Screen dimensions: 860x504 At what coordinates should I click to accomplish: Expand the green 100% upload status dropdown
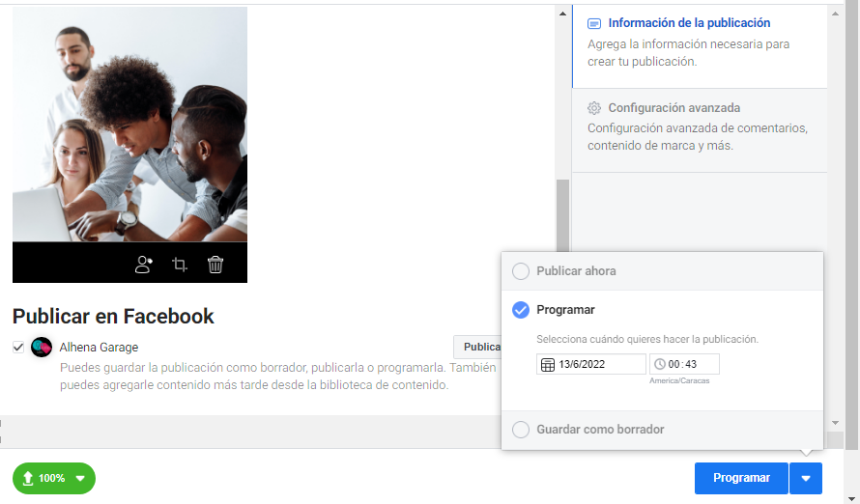pos(80,478)
